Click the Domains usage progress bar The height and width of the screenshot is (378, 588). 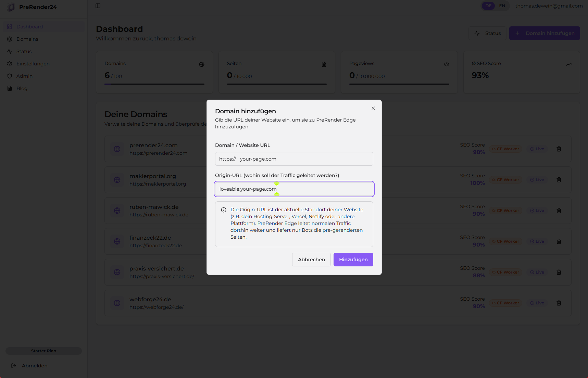[154, 84]
